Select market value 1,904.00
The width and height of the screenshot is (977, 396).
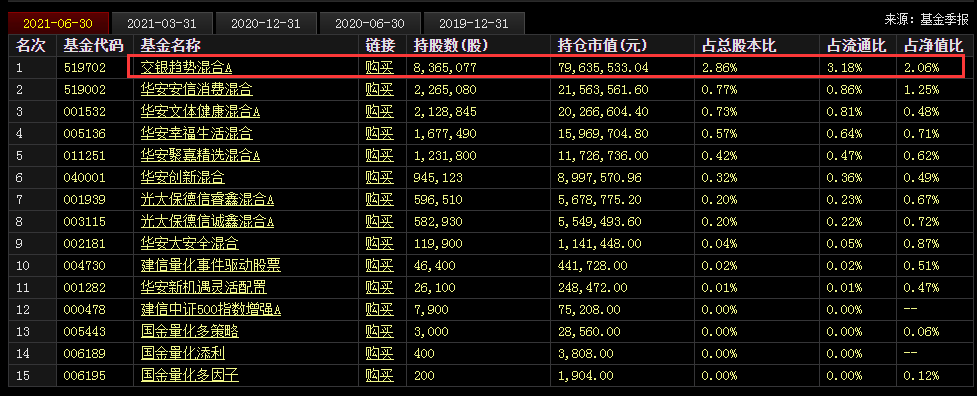(585, 376)
